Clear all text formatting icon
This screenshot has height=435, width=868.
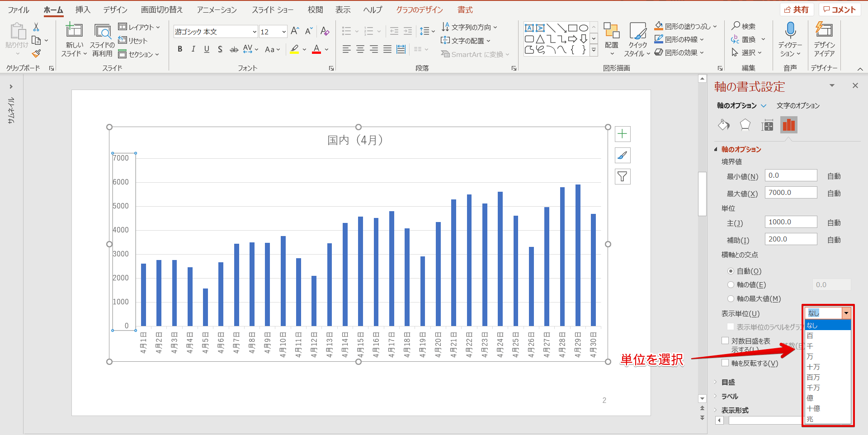tap(325, 31)
